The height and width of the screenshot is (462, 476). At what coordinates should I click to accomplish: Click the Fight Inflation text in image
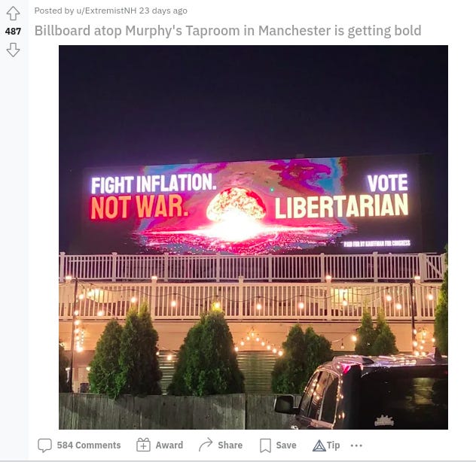tap(154, 184)
